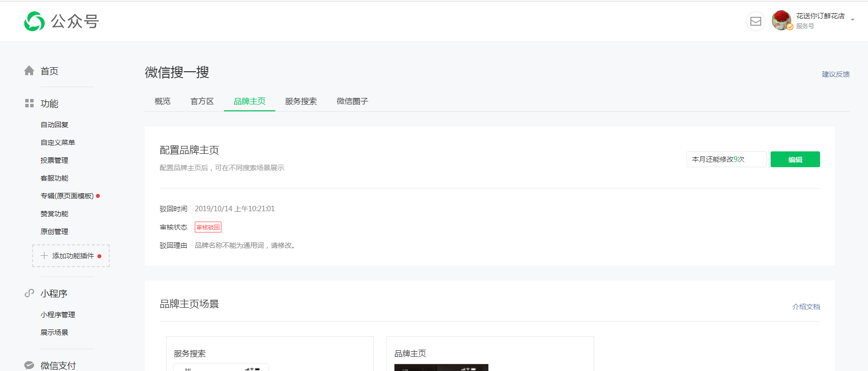The width and height of the screenshot is (868, 371).
Task: Open 自定义菜单 in the sidebar
Action: 58,142
